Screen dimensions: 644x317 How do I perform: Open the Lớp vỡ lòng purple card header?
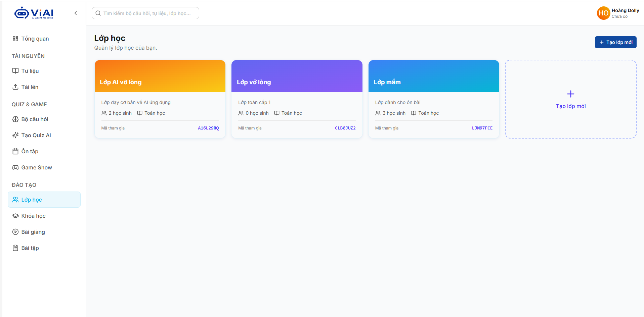[297, 76]
